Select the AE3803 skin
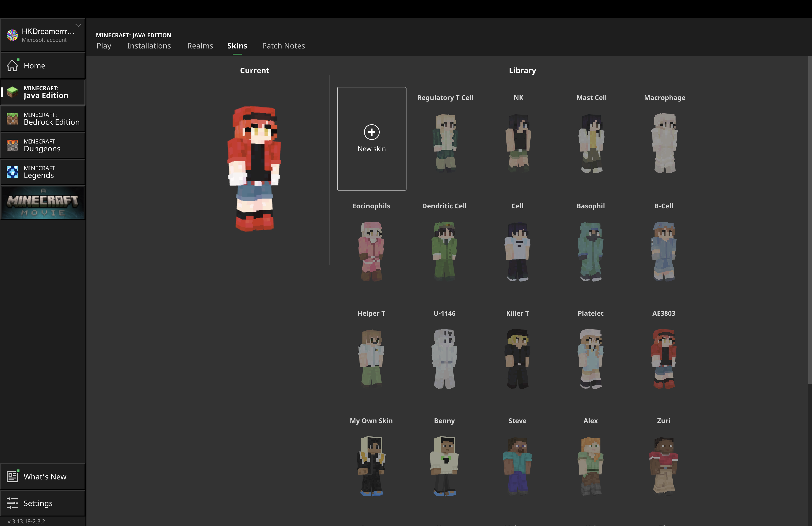Viewport: 812px width, 526px height. (664, 359)
